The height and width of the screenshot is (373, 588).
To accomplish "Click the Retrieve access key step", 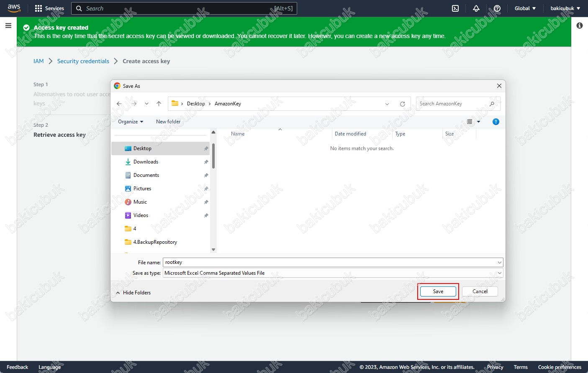I will coord(59,135).
